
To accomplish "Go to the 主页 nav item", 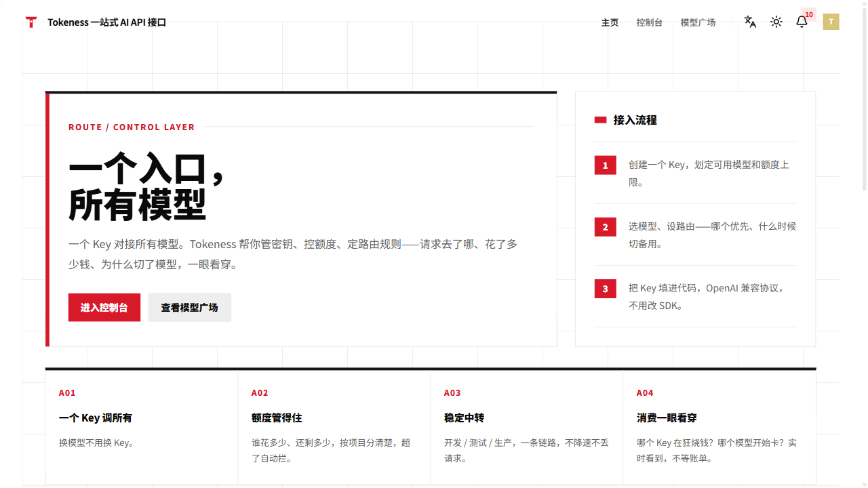I will (610, 22).
